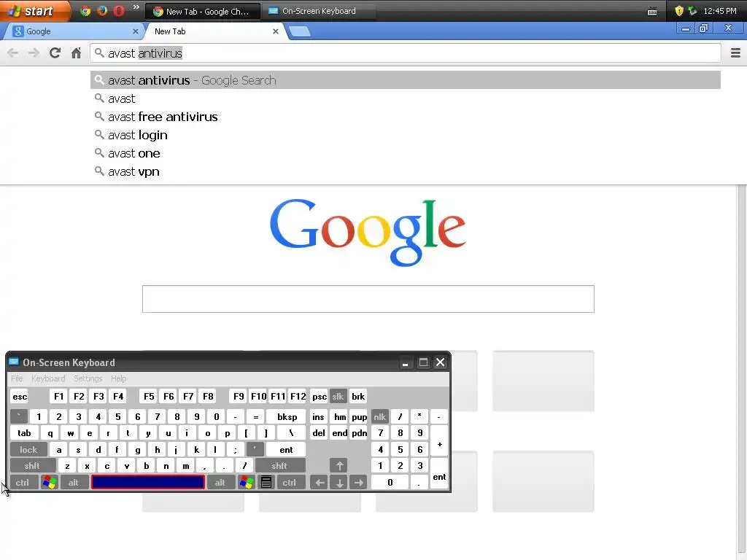747x560 pixels.
Task: Switch to the New Tab tab
Action: pos(214,31)
